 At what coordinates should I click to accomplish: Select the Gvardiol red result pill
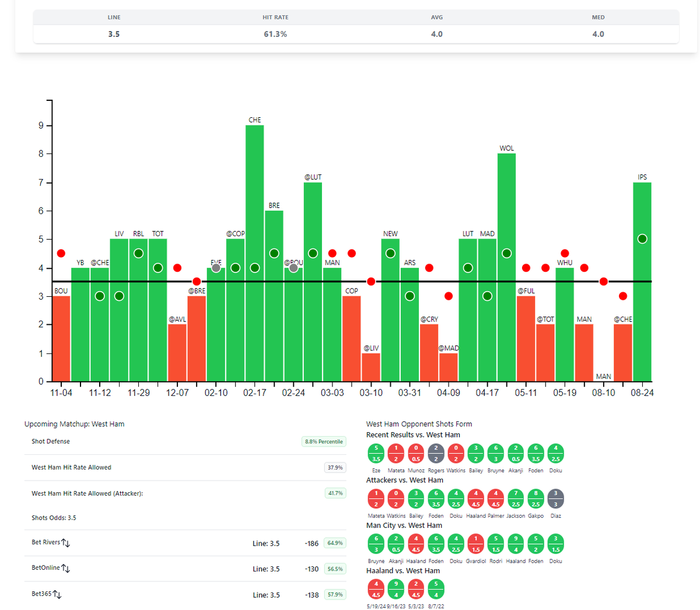click(x=476, y=545)
